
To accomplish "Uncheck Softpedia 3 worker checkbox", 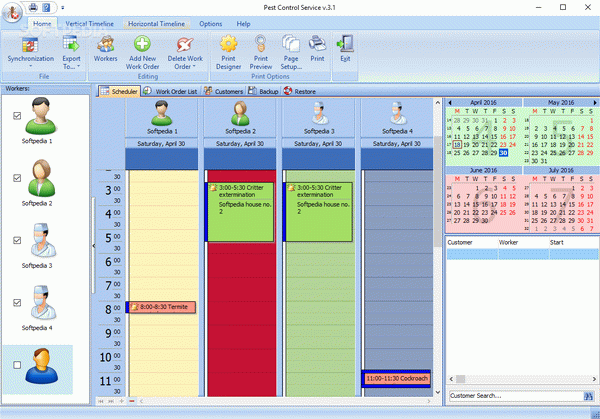I will 17,240.
